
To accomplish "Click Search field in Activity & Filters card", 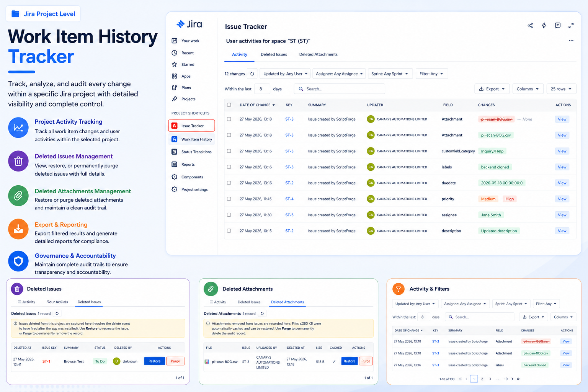I will [480, 317].
